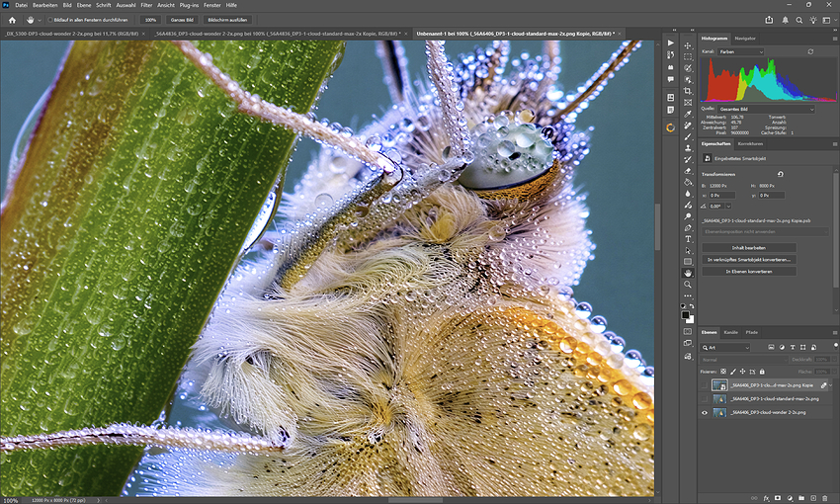This screenshot has height=504, width=840.
Task: Switch to the Navigator tab
Action: click(x=745, y=39)
